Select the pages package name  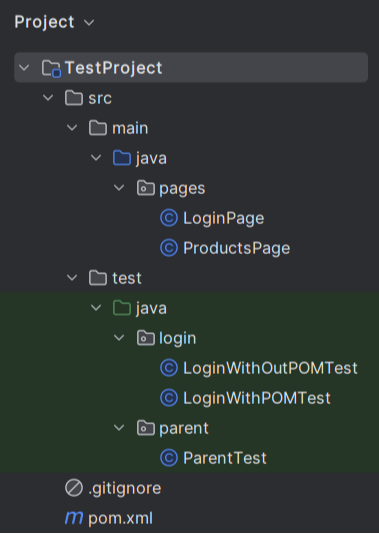182,189
